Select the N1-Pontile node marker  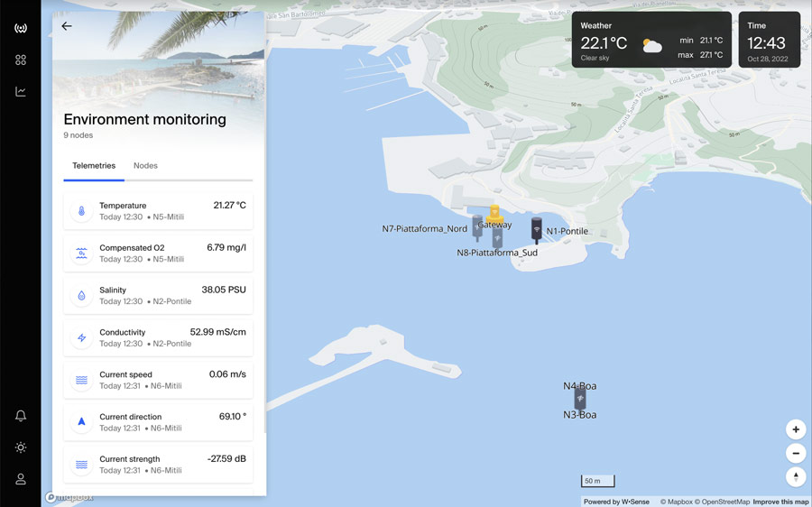pos(537,230)
